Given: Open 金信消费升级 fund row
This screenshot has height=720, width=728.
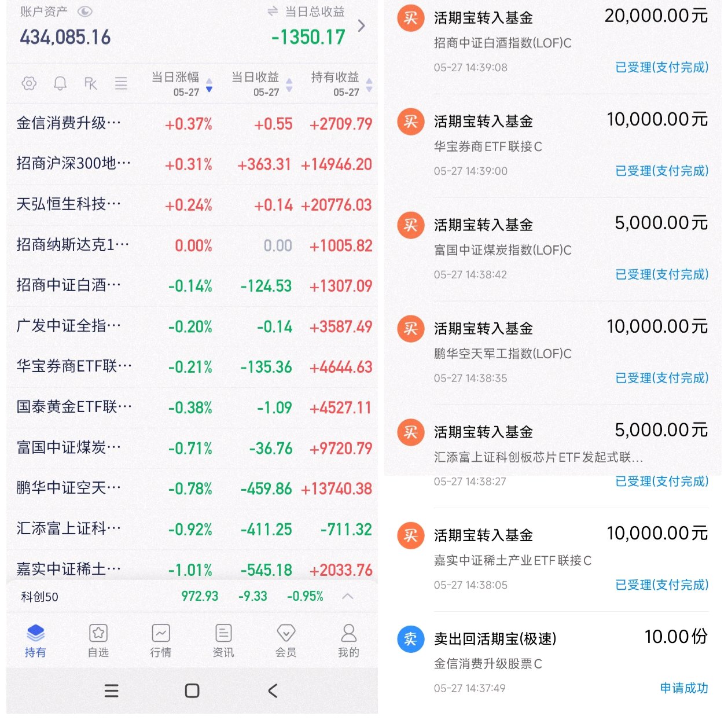Looking at the screenshot, I should click(192, 124).
